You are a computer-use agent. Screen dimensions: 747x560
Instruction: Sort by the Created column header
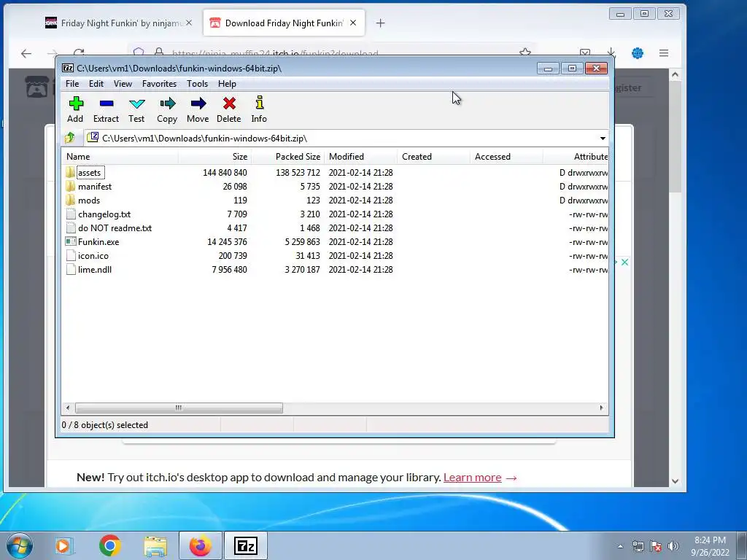433,157
